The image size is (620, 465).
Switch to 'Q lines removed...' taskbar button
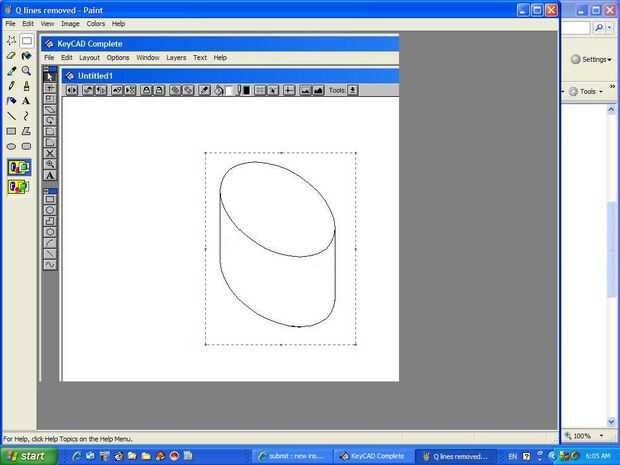(456, 456)
